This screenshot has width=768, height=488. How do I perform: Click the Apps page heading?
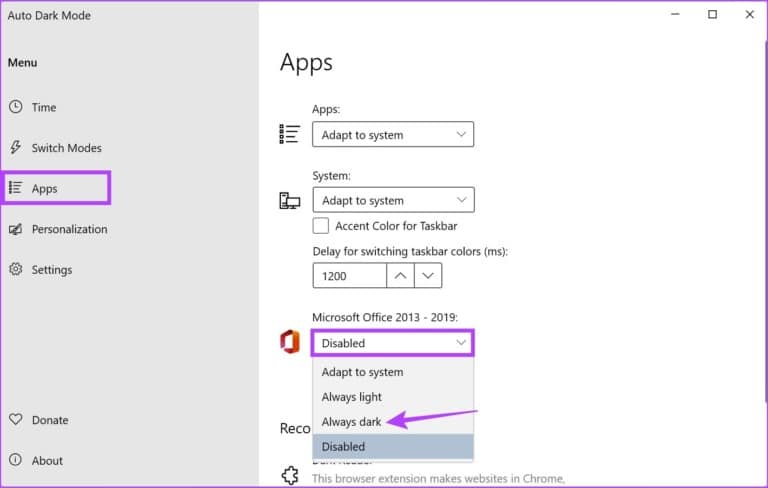[306, 63]
